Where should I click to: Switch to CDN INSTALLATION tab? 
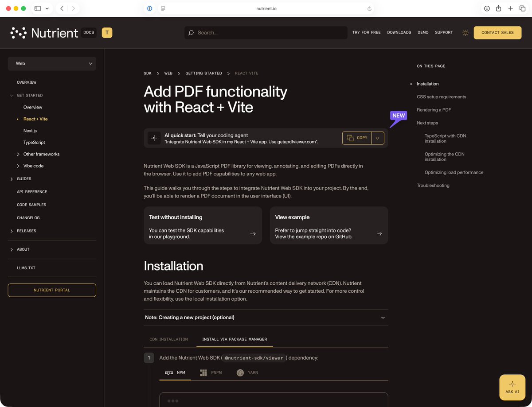(168, 339)
